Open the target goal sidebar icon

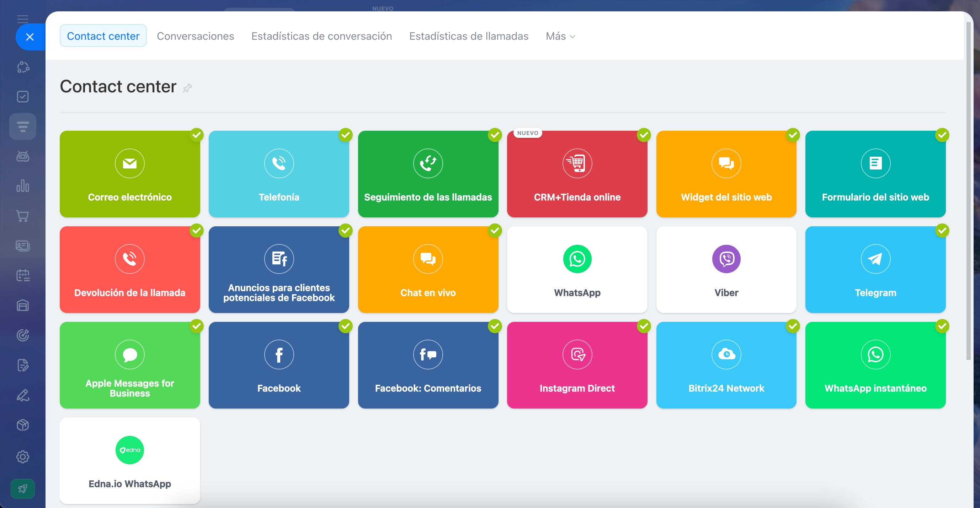click(x=23, y=335)
